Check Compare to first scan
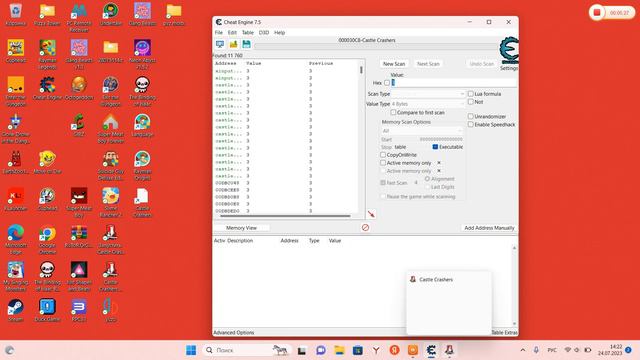 click(x=393, y=112)
